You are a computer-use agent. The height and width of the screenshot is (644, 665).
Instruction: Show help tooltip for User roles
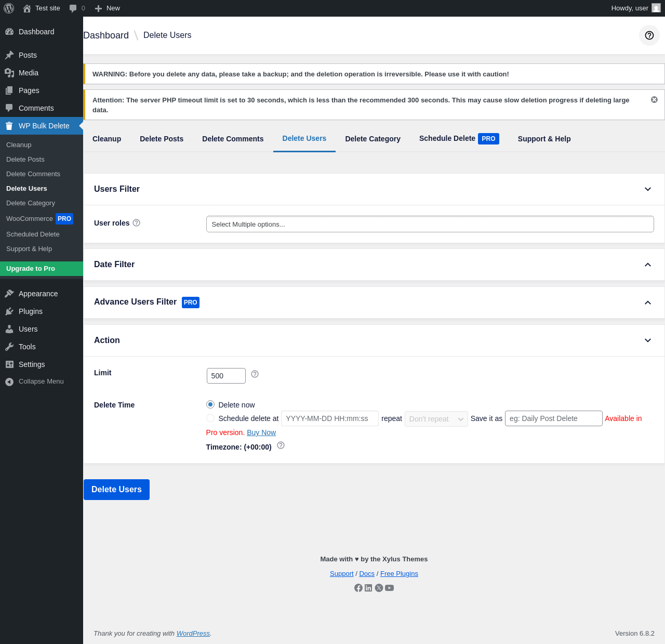click(137, 223)
